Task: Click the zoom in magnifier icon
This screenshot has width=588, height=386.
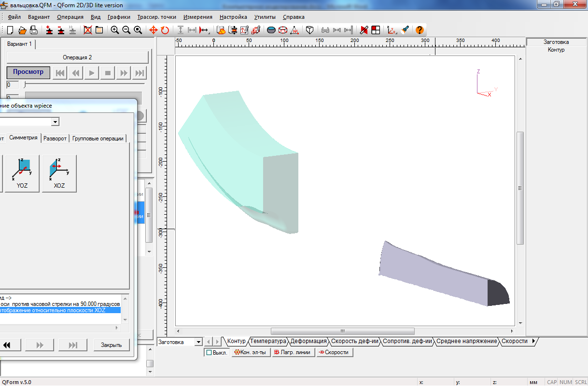Action: pyautogui.click(x=115, y=30)
